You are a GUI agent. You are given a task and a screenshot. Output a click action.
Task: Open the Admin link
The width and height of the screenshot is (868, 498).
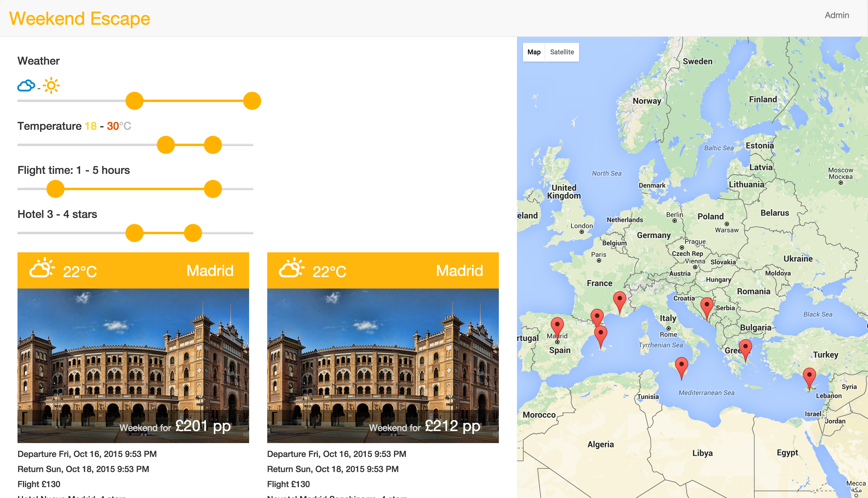[837, 15]
